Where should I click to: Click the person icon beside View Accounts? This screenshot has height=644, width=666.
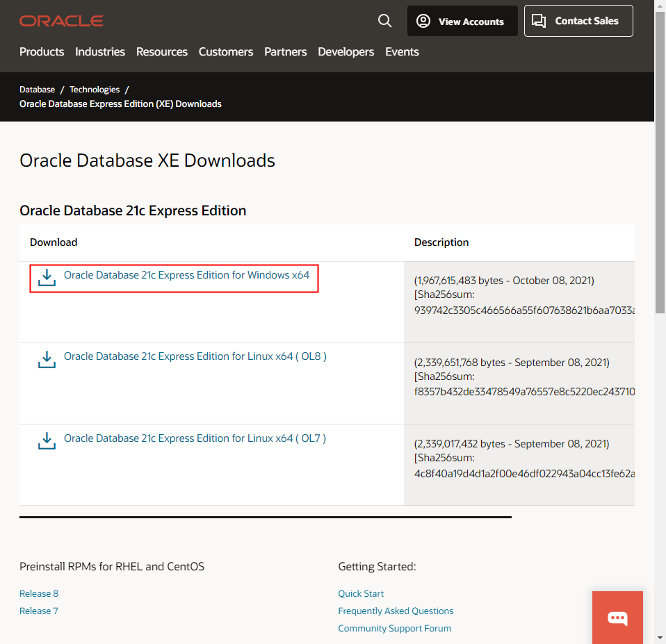pyautogui.click(x=423, y=21)
